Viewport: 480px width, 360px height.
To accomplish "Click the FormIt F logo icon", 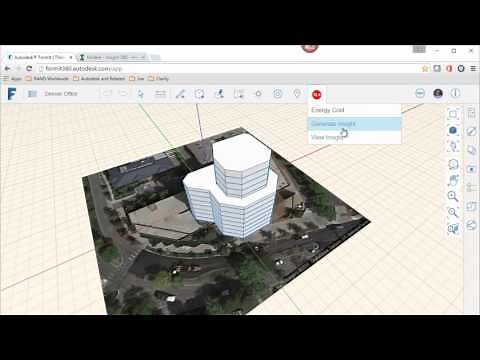I will [x=12, y=94].
